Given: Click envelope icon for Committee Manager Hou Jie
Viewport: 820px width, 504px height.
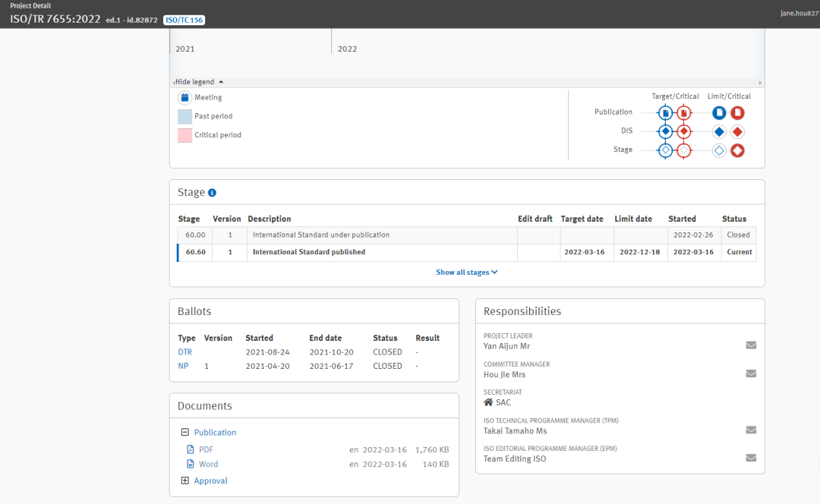Looking at the screenshot, I should click(751, 373).
